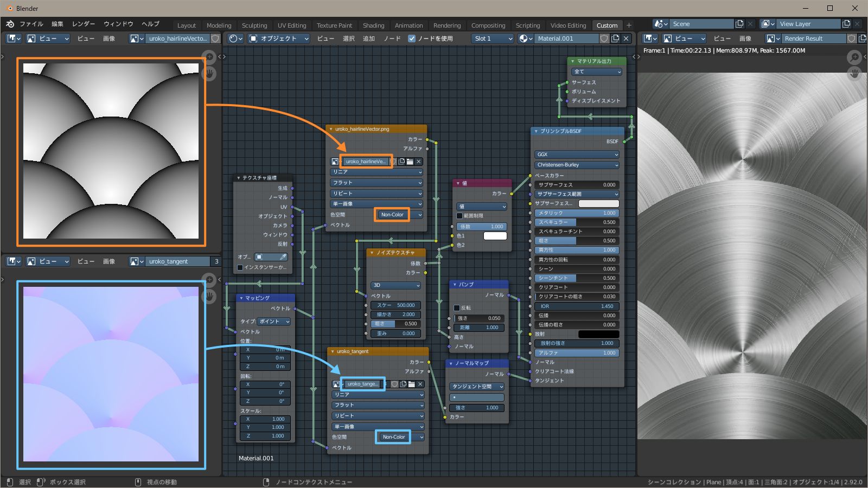Switch to the Shading workspace tab
The image size is (868, 488).
pos(373,25)
